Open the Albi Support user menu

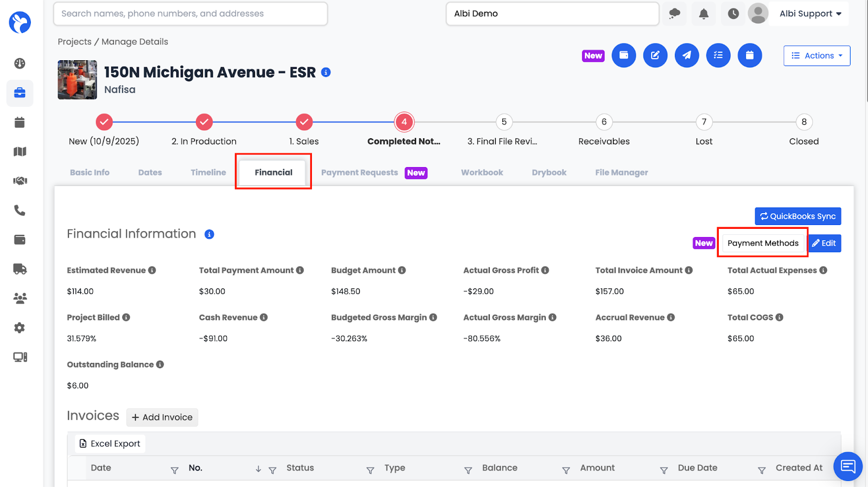tap(810, 14)
